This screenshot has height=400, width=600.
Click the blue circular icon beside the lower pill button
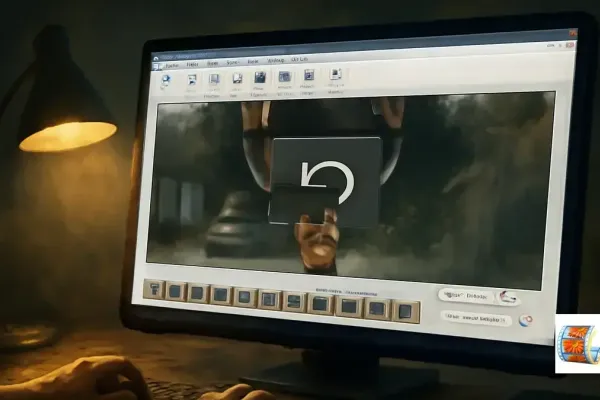point(526,320)
